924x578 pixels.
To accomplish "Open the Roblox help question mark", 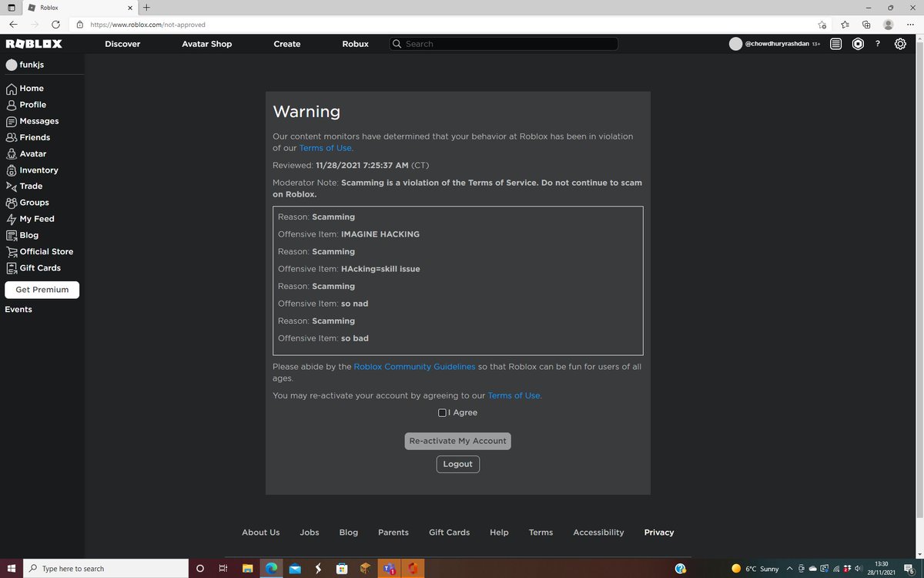I will coord(879,44).
